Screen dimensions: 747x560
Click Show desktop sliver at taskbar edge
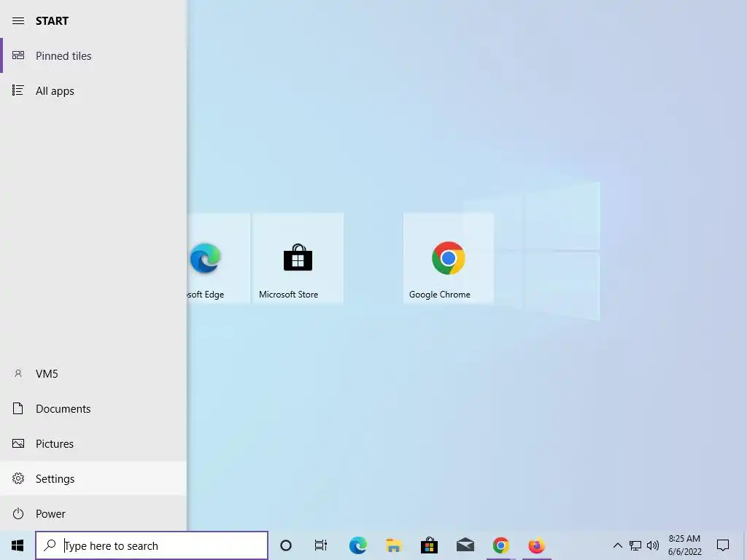744,545
